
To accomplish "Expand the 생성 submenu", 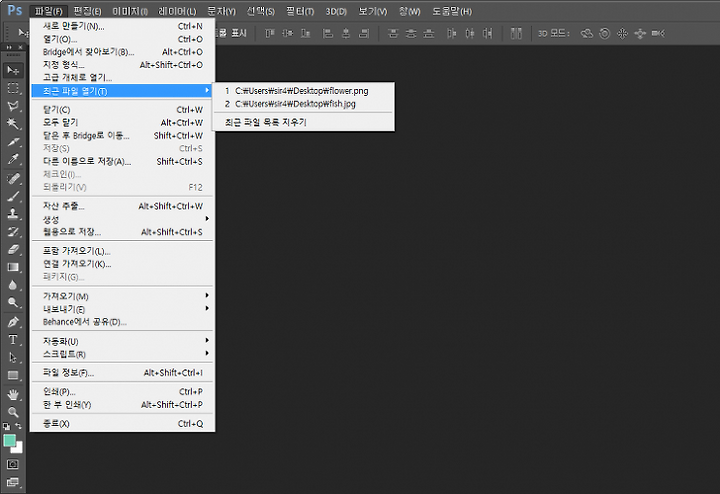I will point(122,219).
